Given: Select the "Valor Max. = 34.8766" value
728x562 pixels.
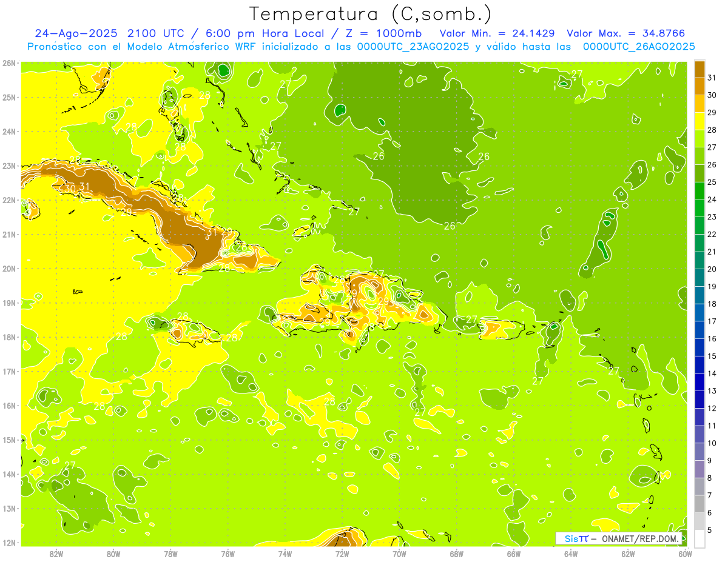Looking at the screenshot, I should point(626,33).
